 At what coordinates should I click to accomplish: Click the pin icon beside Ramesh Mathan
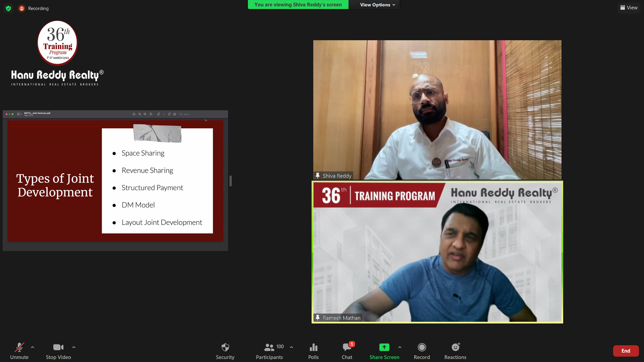[317, 318]
